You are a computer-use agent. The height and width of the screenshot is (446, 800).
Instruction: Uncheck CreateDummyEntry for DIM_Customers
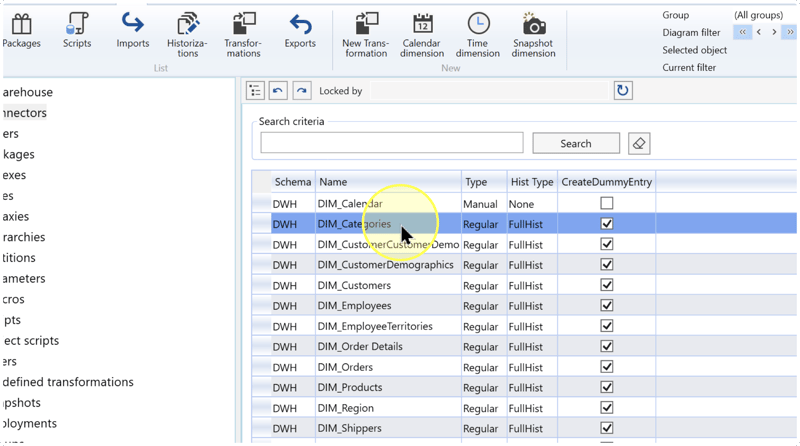(x=607, y=285)
